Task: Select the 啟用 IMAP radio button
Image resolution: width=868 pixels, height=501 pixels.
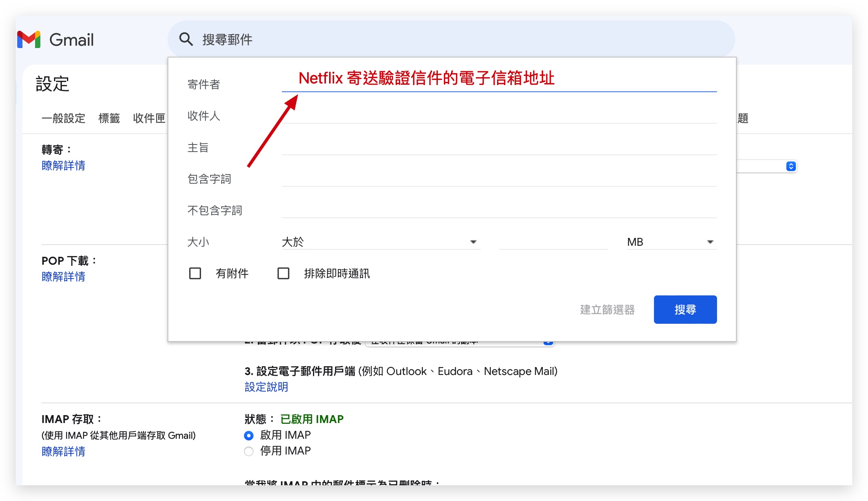Action: pos(249,436)
